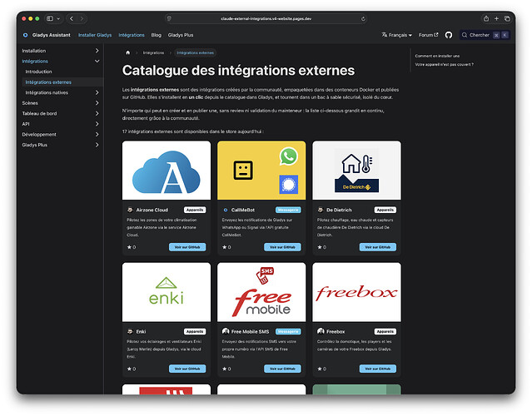
Task: Jump to 'Comment en installer une' section
Action: tap(437, 56)
